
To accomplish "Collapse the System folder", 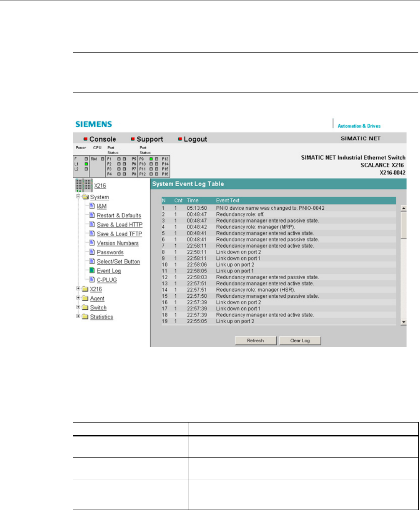I will 78,196.
